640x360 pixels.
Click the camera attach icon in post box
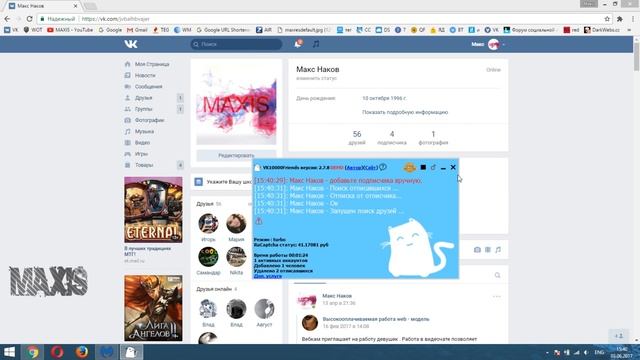(477, 250)
